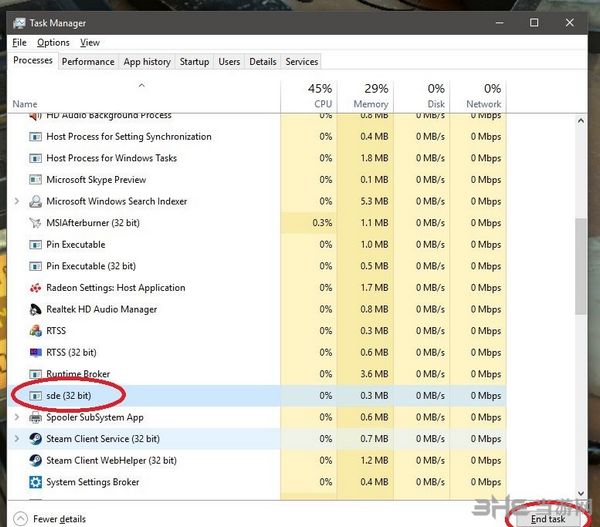The height and width of the screenshot is (527, 600).
Task: Click the Microsoft Skype Preview icon
Action: click(36, 179)
